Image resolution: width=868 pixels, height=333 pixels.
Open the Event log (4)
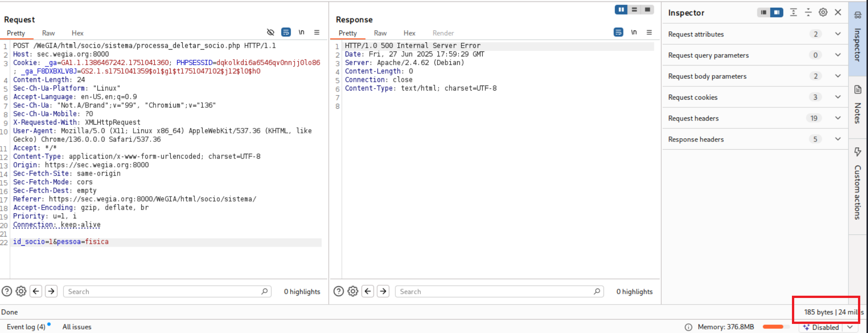(26, 327)
